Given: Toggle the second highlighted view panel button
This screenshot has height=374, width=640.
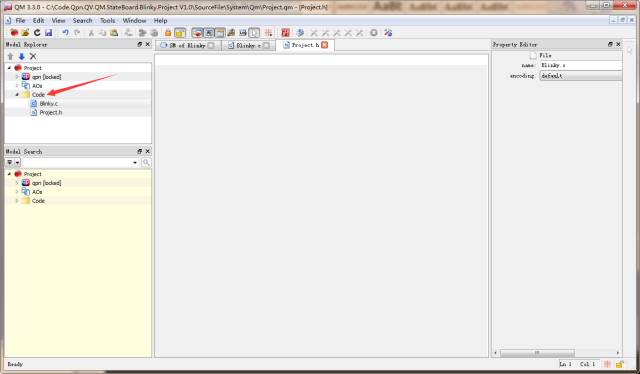Looking at the screenshot, I should [209, 33].
